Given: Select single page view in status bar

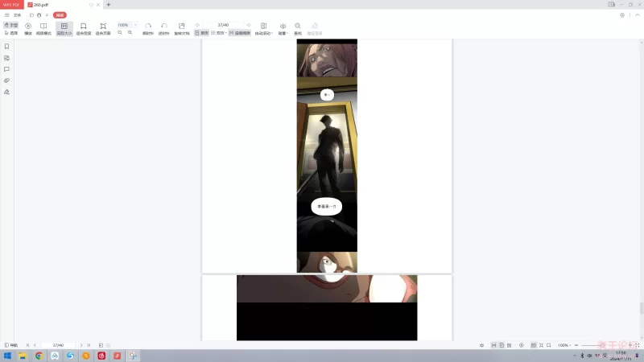Looking at the screenshot, I should click(x=502, y=345).
